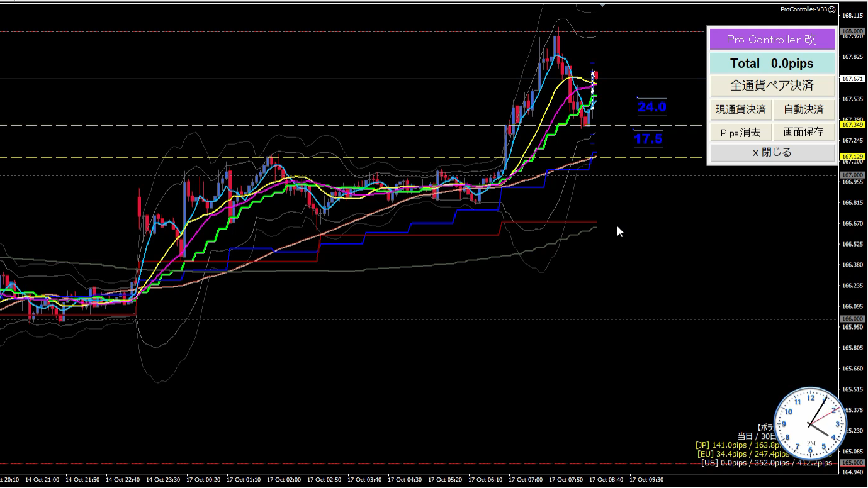Click the Pro Controller 改 purple header

click(772, 39)
